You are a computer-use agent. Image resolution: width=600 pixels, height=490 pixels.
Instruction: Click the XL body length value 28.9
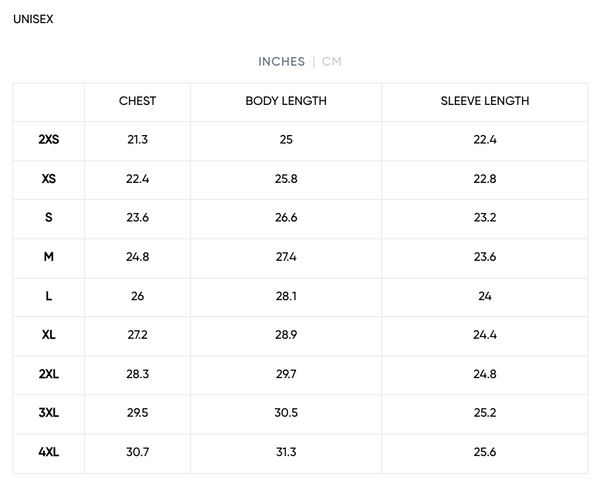coord(286,335)
